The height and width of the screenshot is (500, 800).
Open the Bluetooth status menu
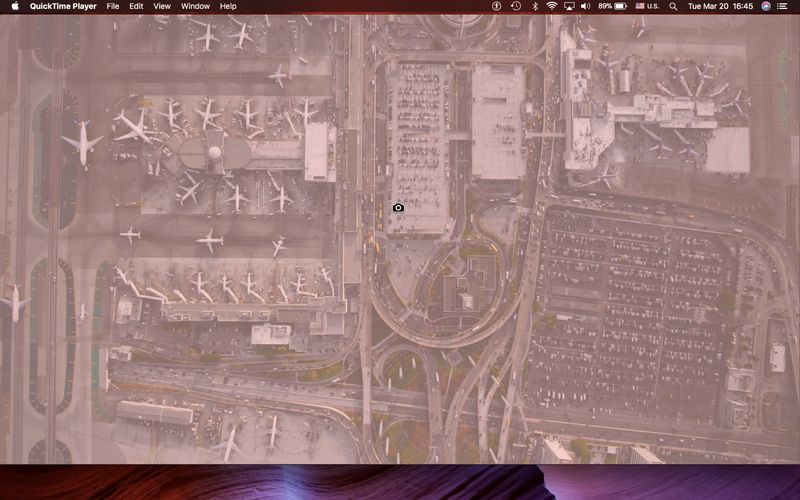(535, 6)
